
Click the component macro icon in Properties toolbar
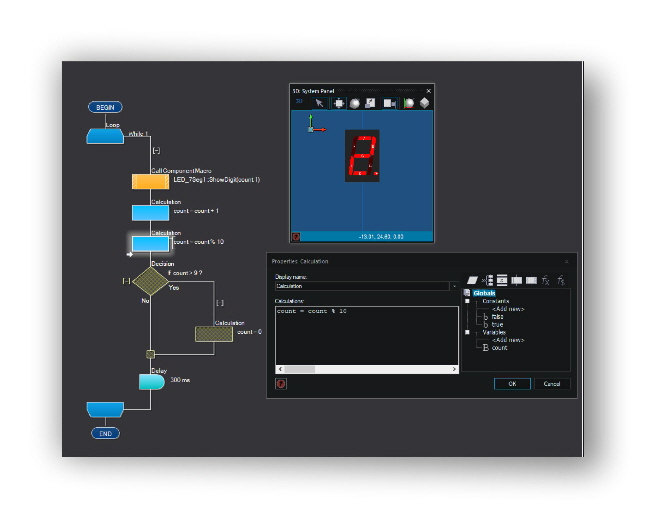pyautogui.click(x=516, y=280)
